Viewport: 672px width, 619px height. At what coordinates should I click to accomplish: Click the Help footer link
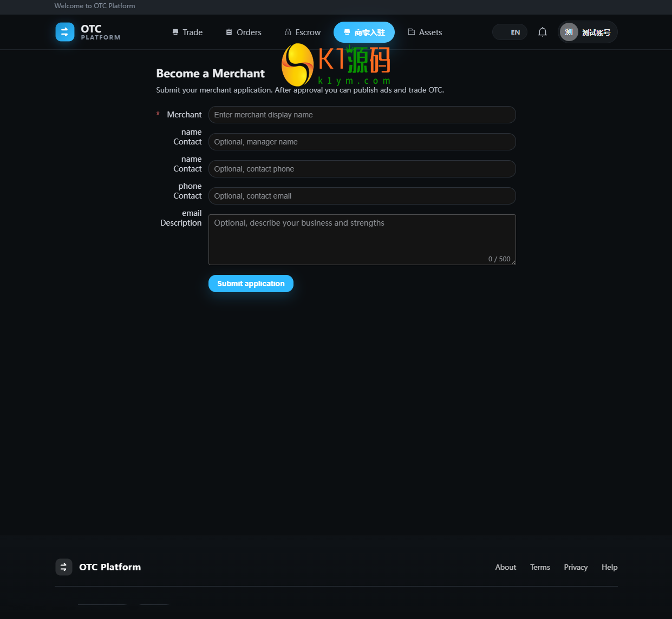(609, 567)
